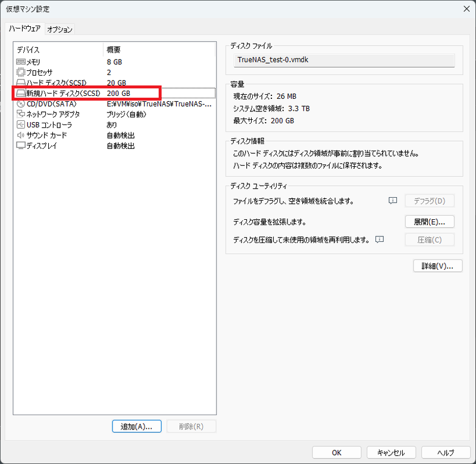Click the info icon next to 圧縮 description
476x464 pixels.
(x=380, y=239)
